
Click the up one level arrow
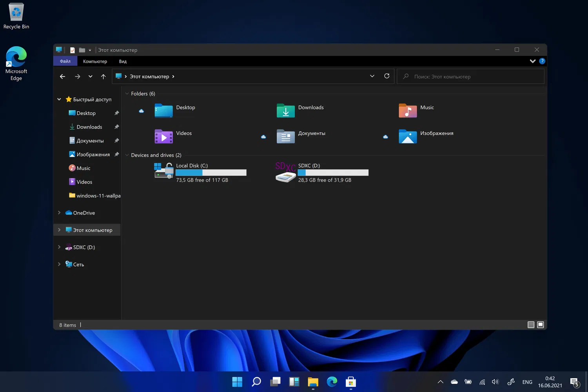103,76
